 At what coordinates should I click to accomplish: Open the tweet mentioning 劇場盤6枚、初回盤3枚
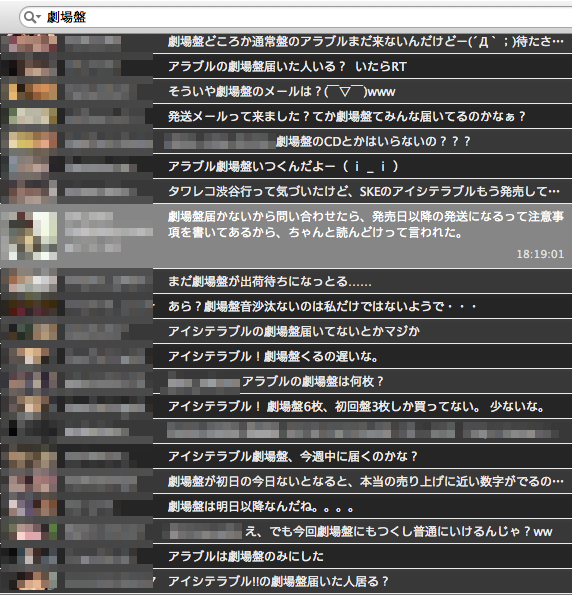click(286, 406)
